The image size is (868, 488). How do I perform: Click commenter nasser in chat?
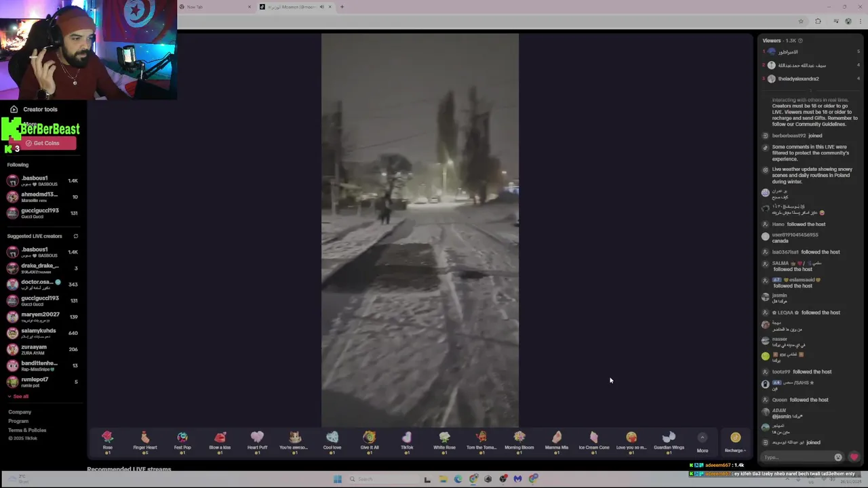(779, 339)
